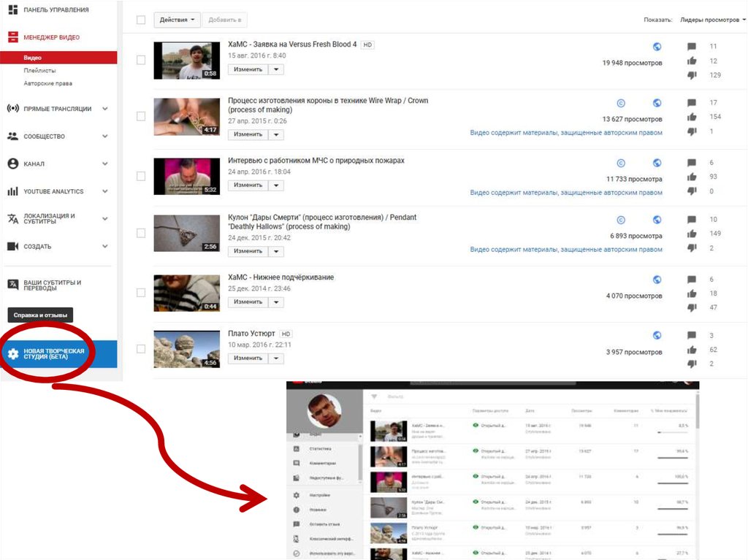The image size is (748, 560).
Task: Open thumbnail of Интервью с работником МЧС
Action: pyautogui.click(x=186, y=176)
